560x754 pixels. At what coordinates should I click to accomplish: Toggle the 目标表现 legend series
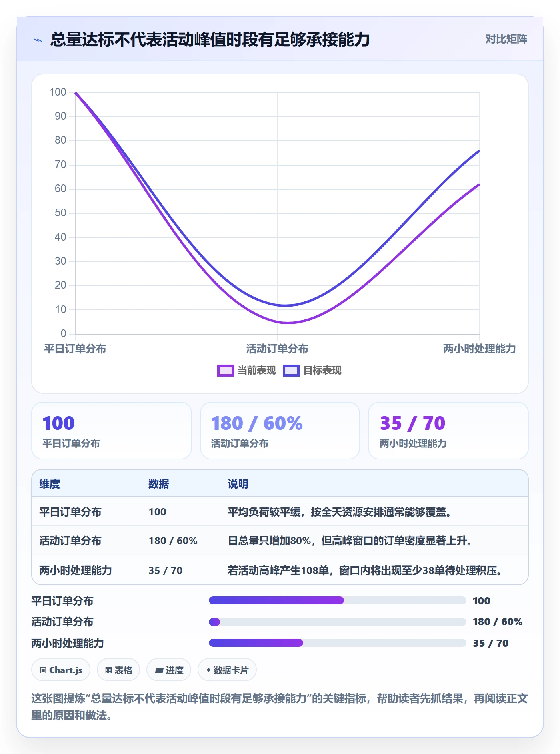tap(312, 371)
